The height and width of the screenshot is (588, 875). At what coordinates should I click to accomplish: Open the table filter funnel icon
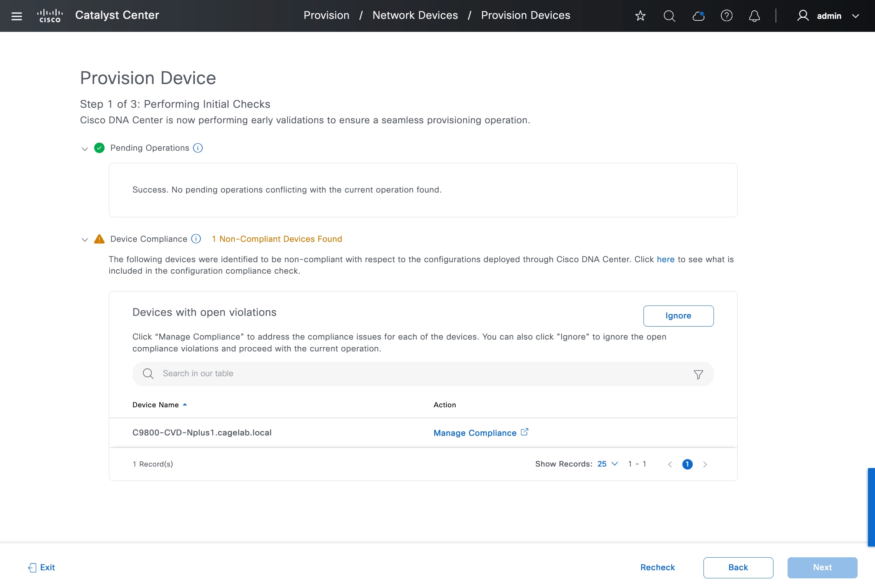click(x=698, y=374)
